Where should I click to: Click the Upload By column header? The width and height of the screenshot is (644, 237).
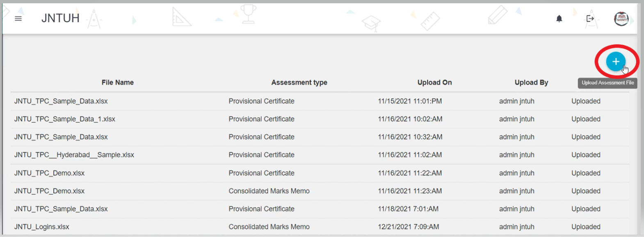pyautogui.click(x=531, y=83)
